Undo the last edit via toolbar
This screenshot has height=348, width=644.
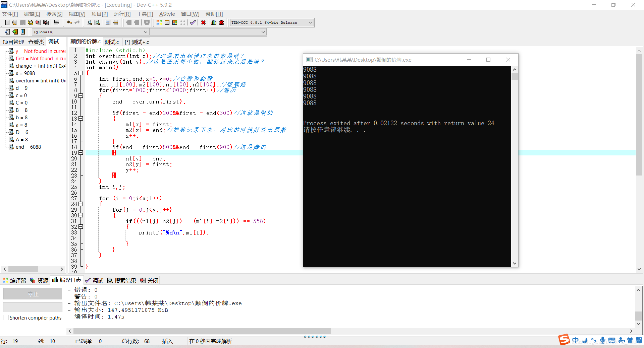tap(69, 22)
